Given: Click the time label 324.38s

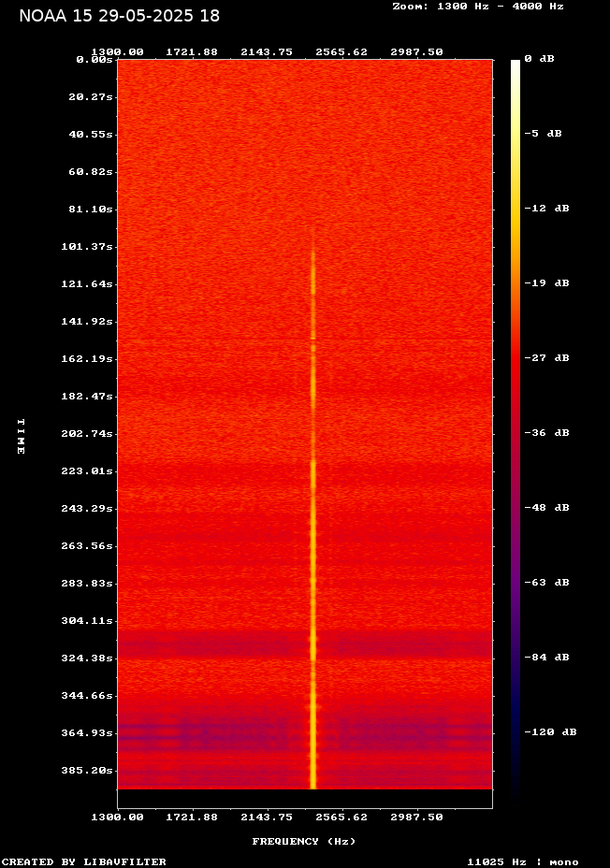Looking at the screenshot, I should 87,658.
